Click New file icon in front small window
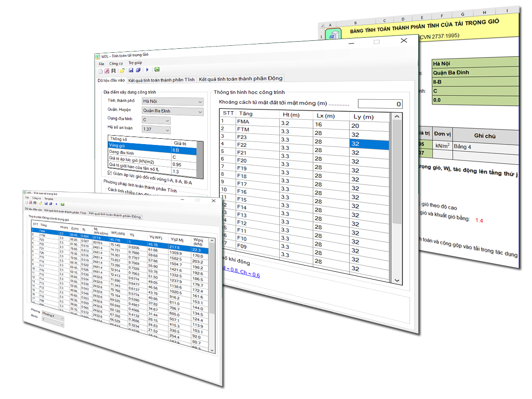Screen dimensions: 532x399 26,203
